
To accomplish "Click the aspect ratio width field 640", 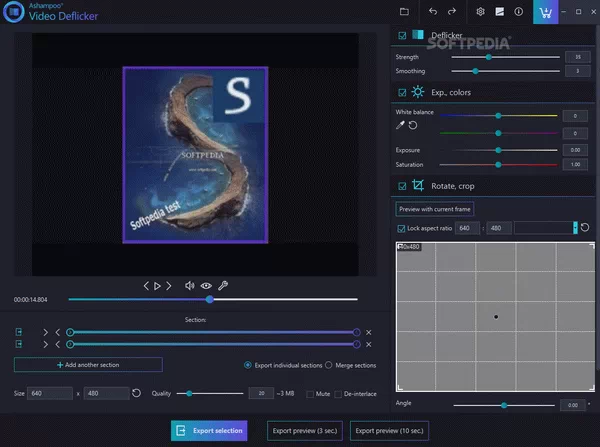I will (x=467, y=228).
